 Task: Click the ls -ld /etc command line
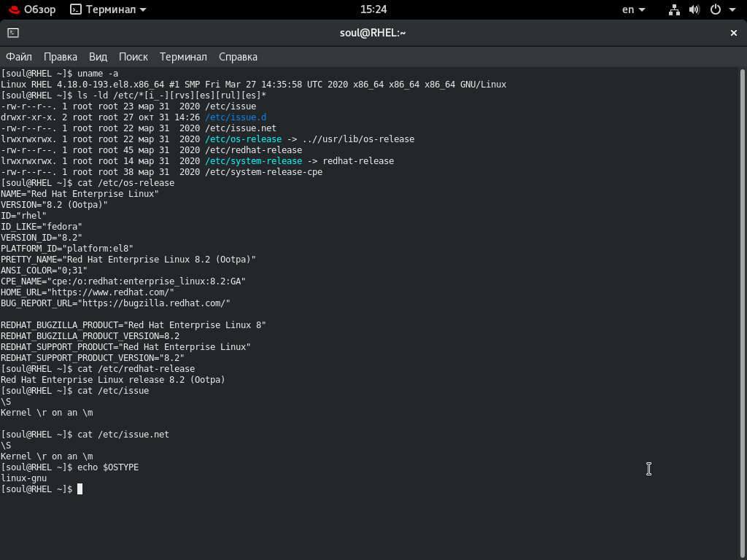172,96
